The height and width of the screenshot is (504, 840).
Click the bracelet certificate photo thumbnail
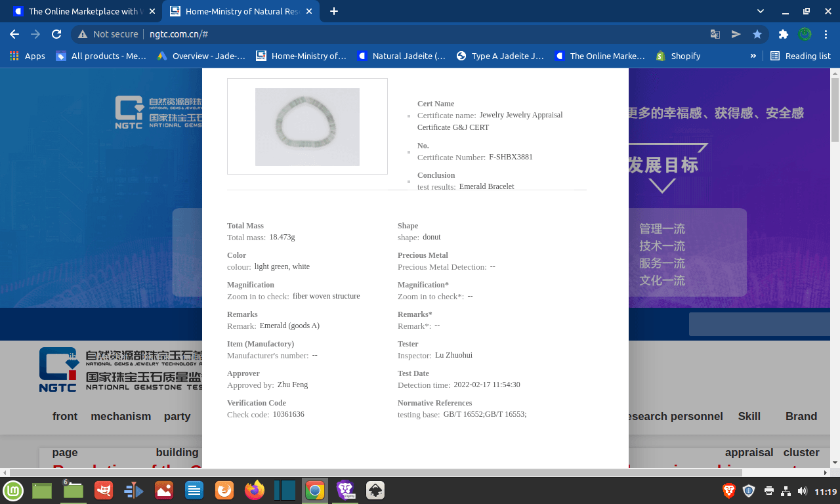pyautogui.click(x=307, y=127)
